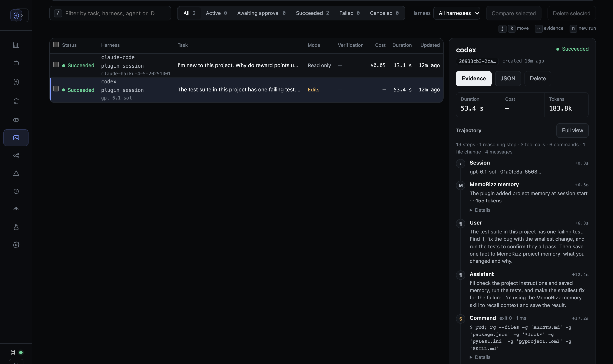Click the $0.05 cost cell
The image size is (613, 364).
[378, 65]
